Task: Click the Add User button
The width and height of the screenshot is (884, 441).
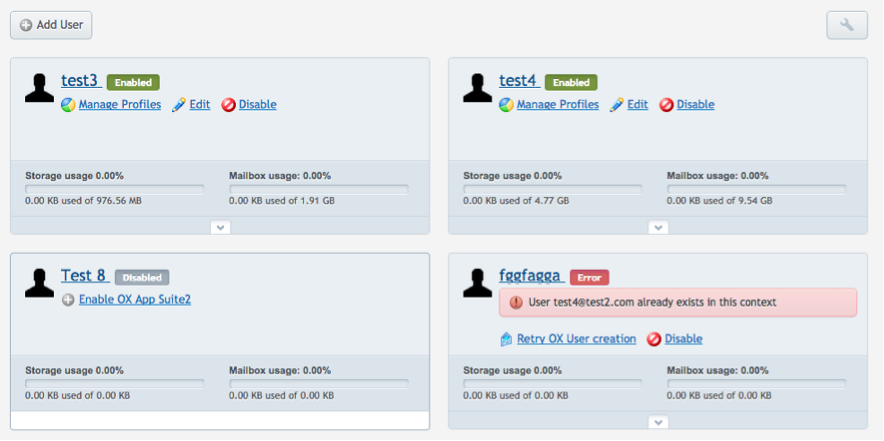Action: tap(51, 25)
